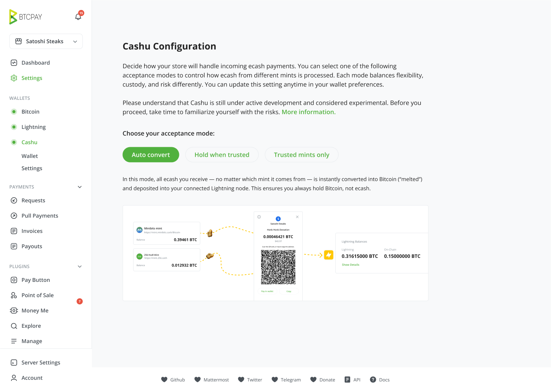
Task: Open the Github footer link
Action: (x=173, y=380)
